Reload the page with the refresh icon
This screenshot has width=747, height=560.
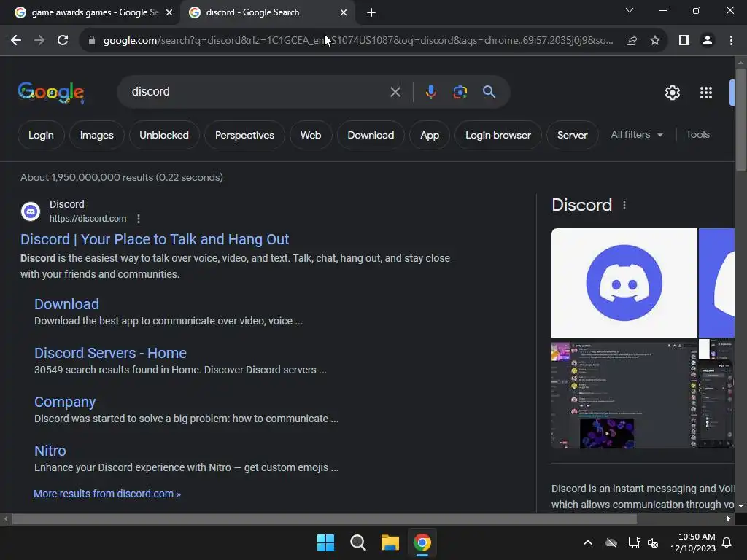63,41
